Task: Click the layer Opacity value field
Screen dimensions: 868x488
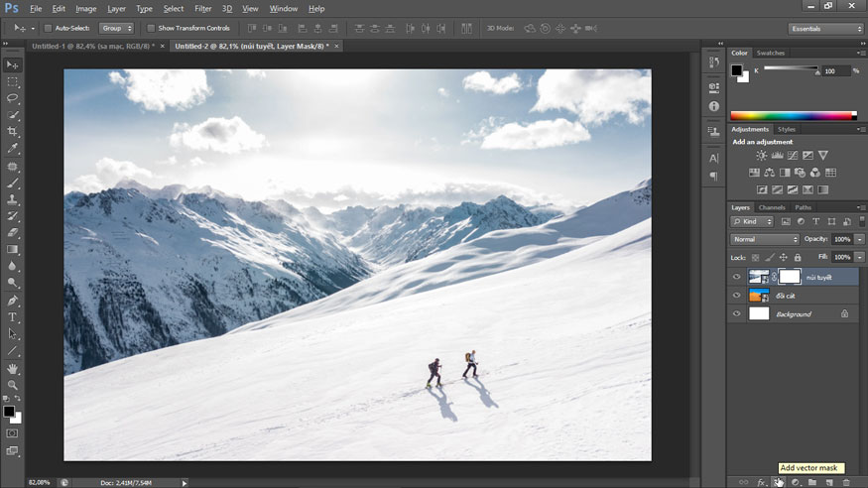Action: coord(841,239)
